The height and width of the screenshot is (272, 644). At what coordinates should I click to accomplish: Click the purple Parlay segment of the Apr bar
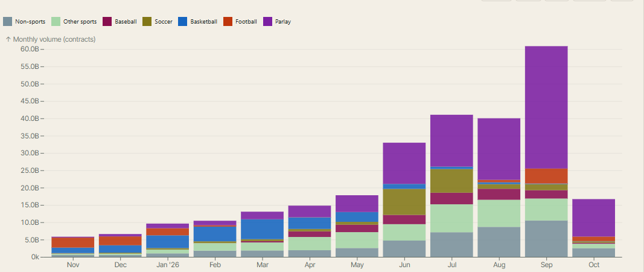coord(309,212)
